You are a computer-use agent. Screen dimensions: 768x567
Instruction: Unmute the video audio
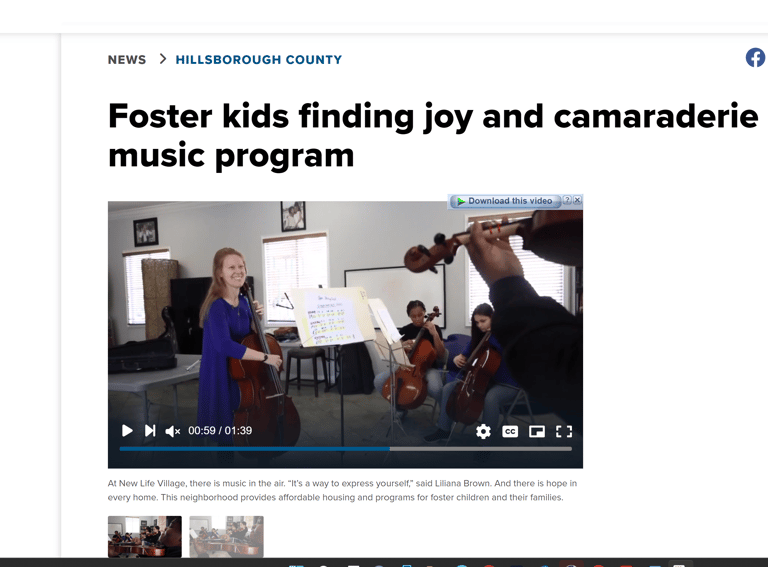pyautogui.click(x=172, y=431)
